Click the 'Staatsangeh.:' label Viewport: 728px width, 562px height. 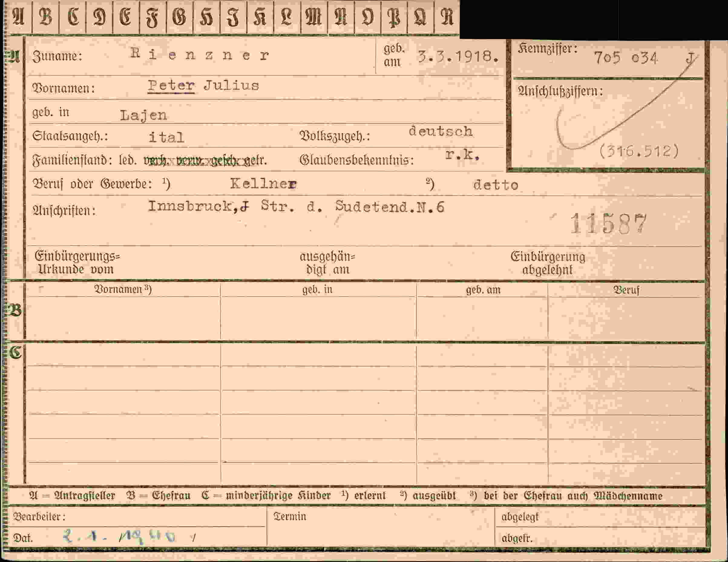[70, 136]
